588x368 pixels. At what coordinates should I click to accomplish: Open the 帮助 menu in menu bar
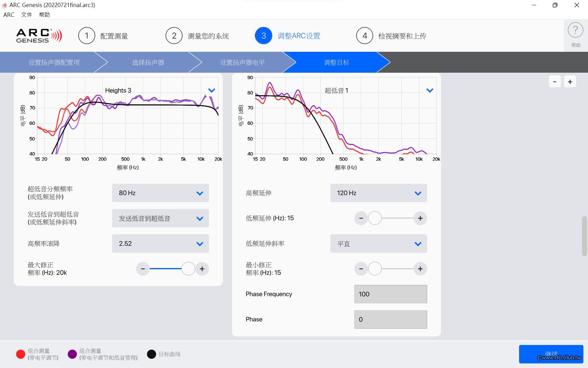tap(44, 15)
